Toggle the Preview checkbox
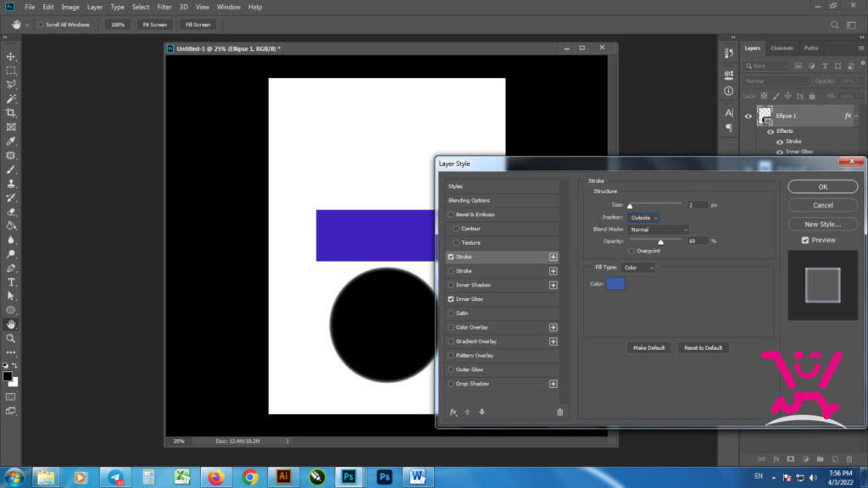Screen dimensions: 868x488 [x=805, y=240]
